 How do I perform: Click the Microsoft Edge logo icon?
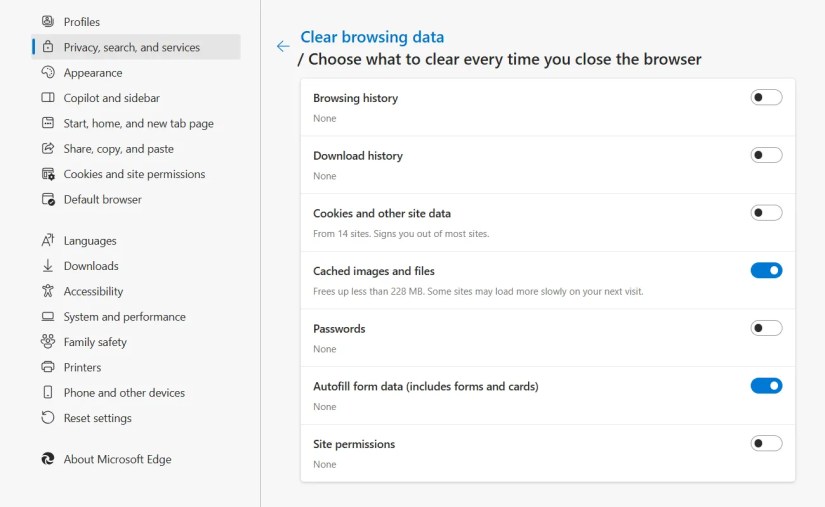[47, 459]
